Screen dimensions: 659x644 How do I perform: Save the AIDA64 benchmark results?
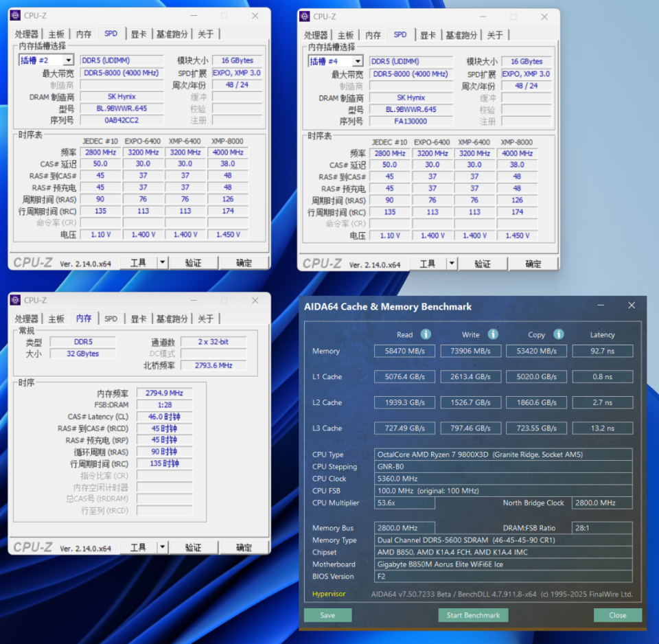[x=328, y=615]
